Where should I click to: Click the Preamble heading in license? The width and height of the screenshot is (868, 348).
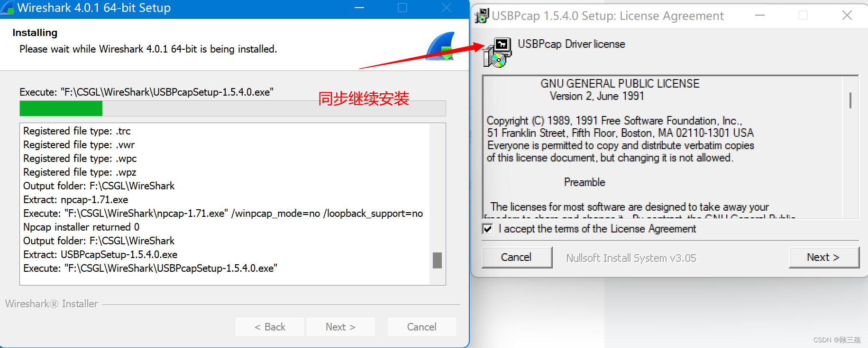click(x=585, y=182)
